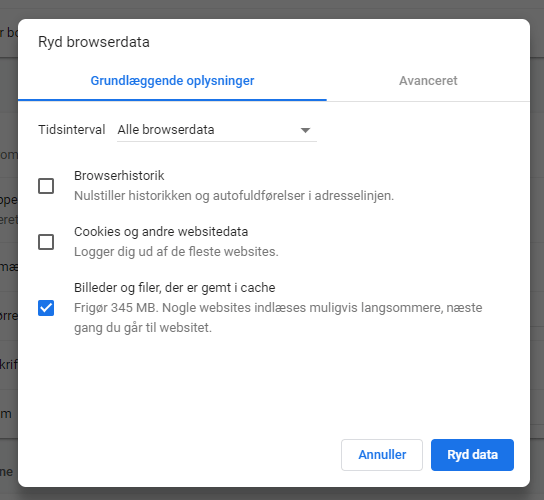Image resolution: width=544 pixels, height=500 pixels.
Task: Select the Grundlæggende oplysninger tab
Action: (172, 80)
